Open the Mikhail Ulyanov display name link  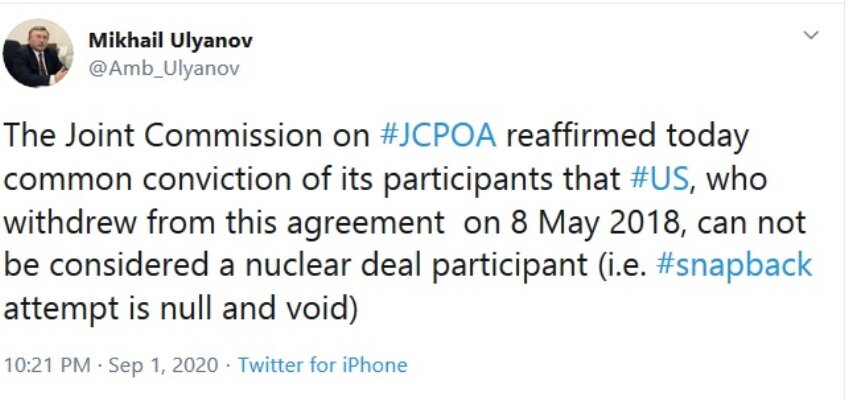170,40
